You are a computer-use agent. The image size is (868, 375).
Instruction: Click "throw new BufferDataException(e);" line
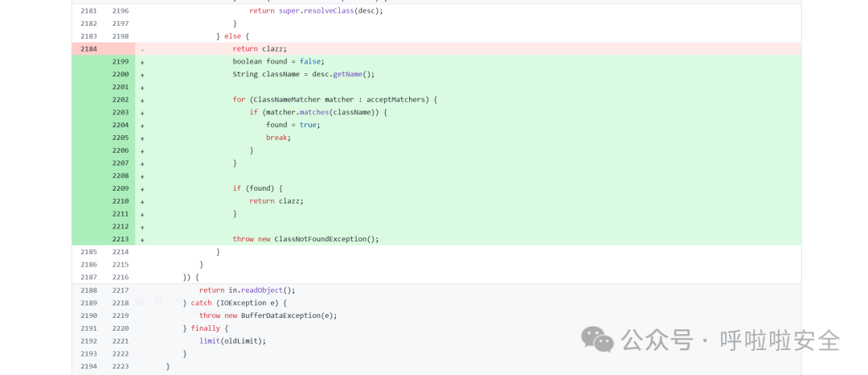pyautogui.click(x=268, y=315)
